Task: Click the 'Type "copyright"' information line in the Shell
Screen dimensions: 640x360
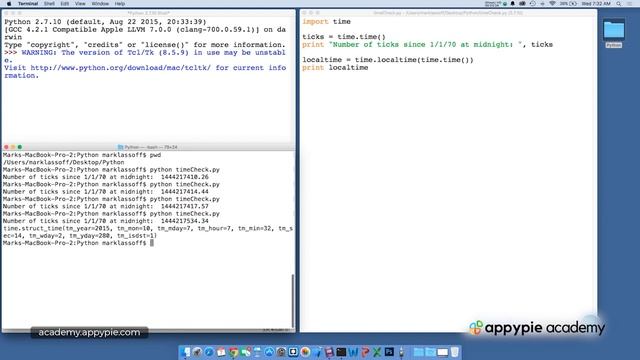Action: tap(145, 45)
